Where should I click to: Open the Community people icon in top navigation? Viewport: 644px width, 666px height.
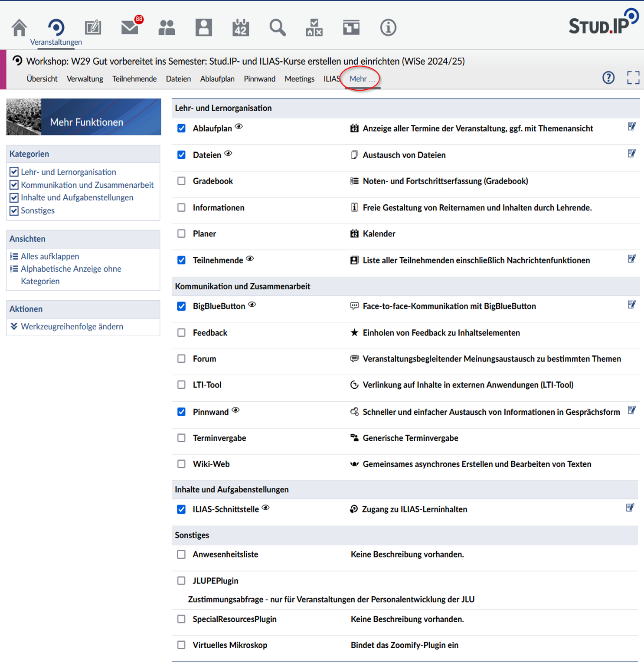point(167,28)
